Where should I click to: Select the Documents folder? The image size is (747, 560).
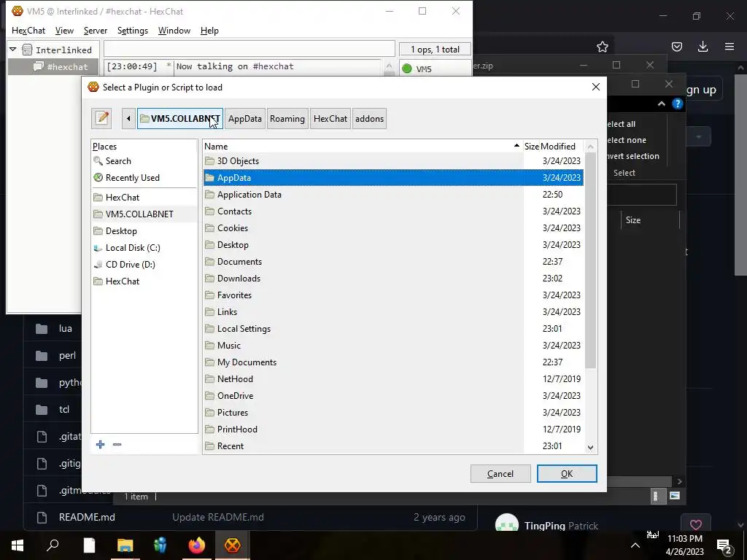pos(393,262)
